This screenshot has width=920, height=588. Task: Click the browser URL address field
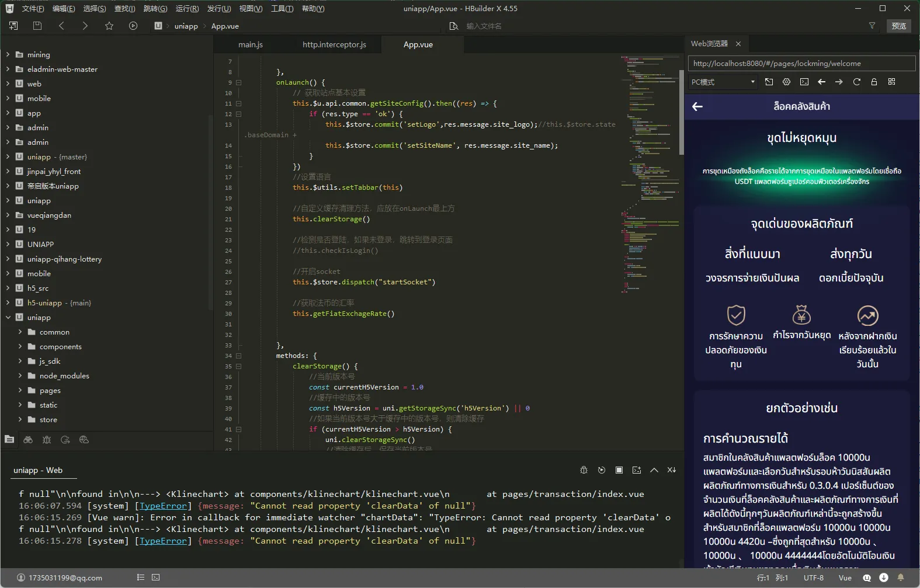[x=800, y=63]
